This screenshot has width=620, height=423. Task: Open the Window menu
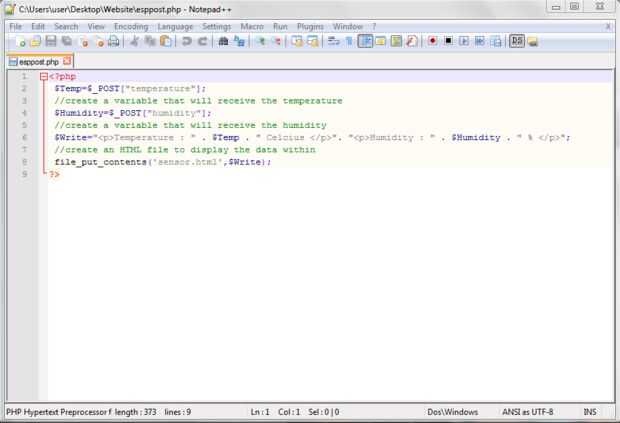pyautogui.click(x=348, y=26)
